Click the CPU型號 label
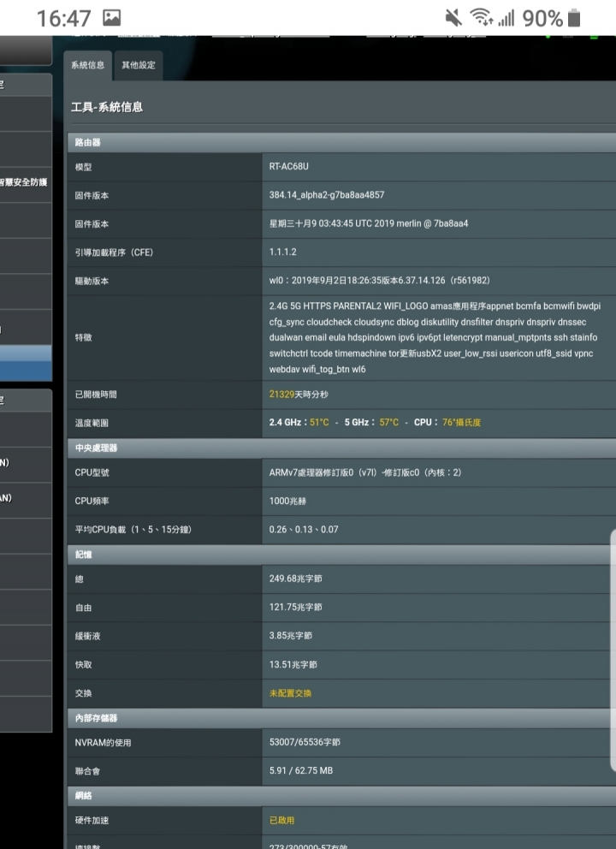 [92, 472]
